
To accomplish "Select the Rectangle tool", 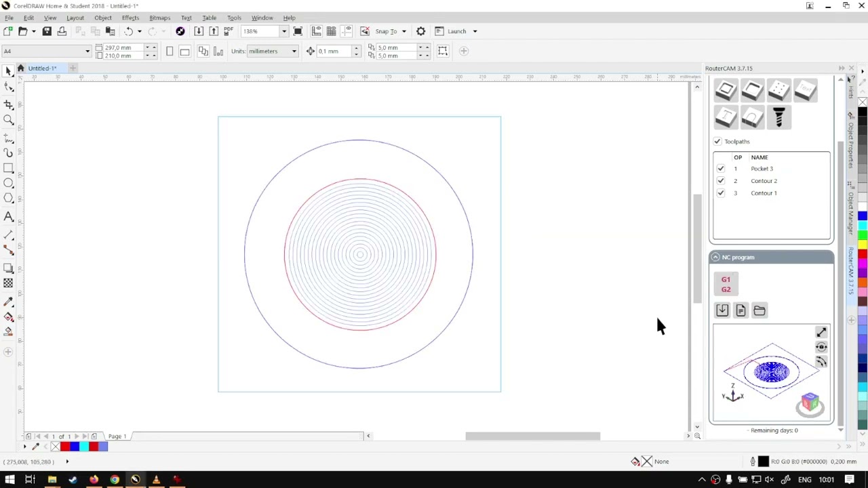I will (8, 168).
